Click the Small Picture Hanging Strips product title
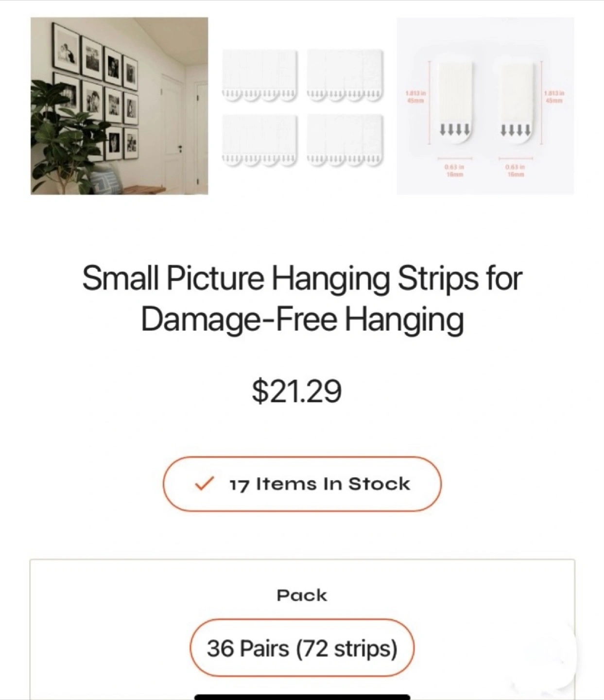The height and width of the screenshot is (700, 604). point(302,299)
